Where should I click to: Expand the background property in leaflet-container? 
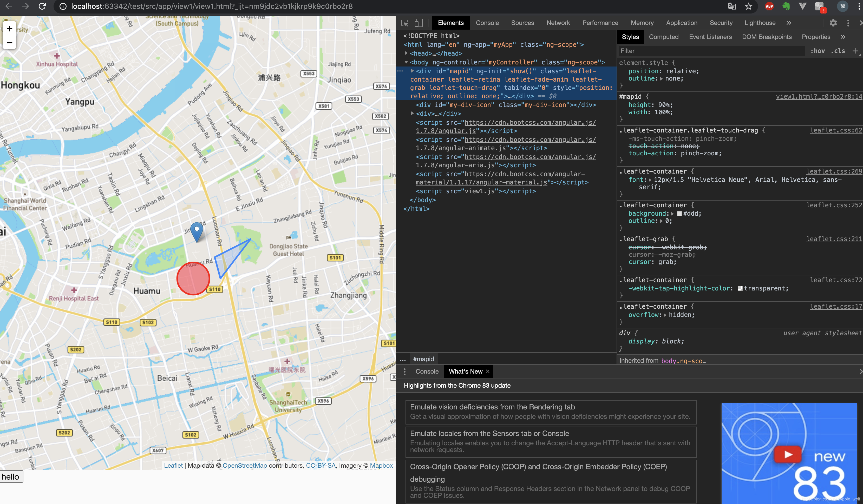(x=672, y=214)
